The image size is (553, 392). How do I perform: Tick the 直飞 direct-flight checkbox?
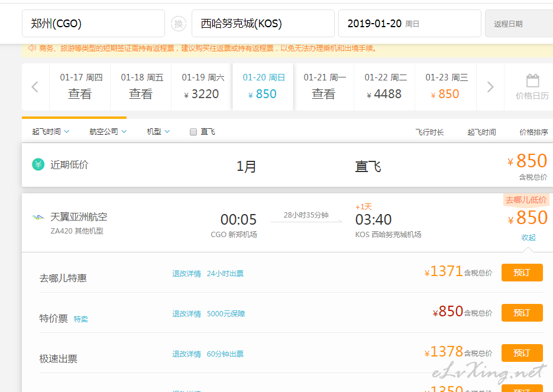[x=193, y=132]
